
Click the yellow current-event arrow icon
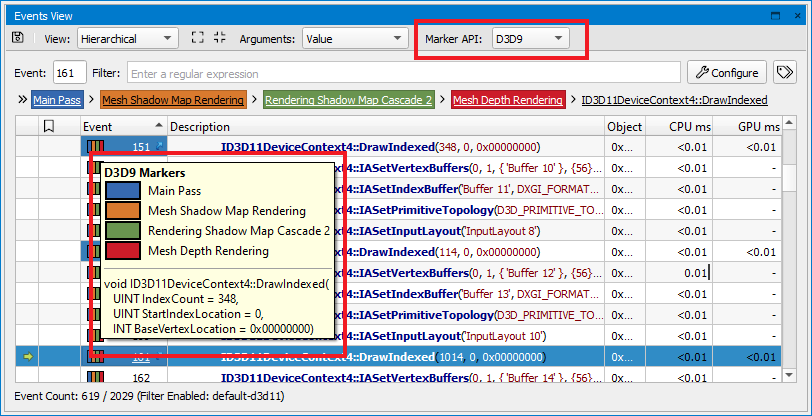point(27,357)
